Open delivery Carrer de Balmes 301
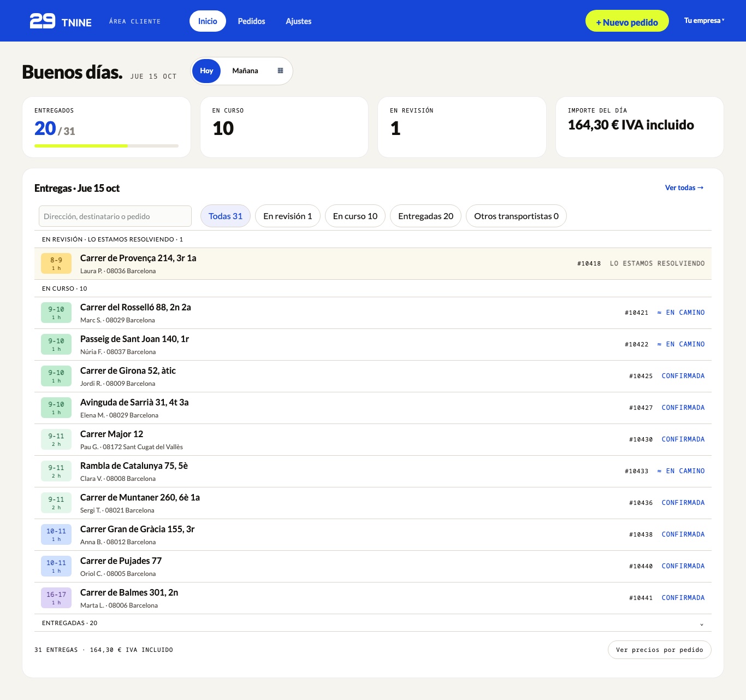 (373, 598)
